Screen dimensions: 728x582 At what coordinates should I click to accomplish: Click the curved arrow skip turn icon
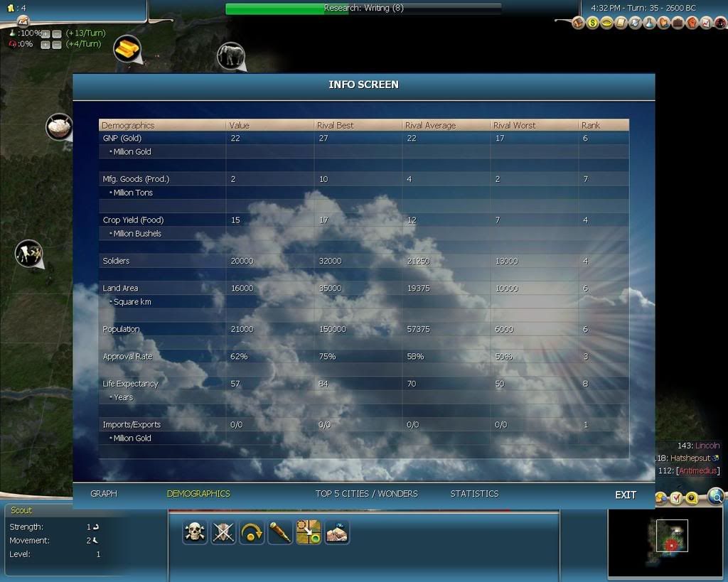click(x=252, y=532)
